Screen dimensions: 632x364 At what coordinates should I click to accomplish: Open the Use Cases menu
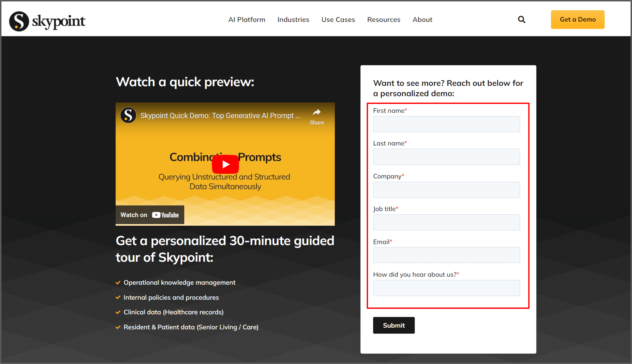point(338,19)
